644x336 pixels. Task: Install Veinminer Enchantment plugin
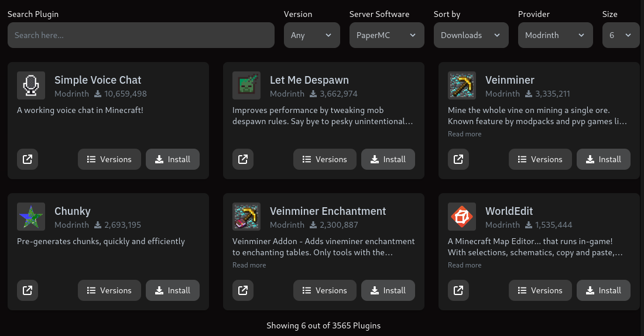point(388,290)
